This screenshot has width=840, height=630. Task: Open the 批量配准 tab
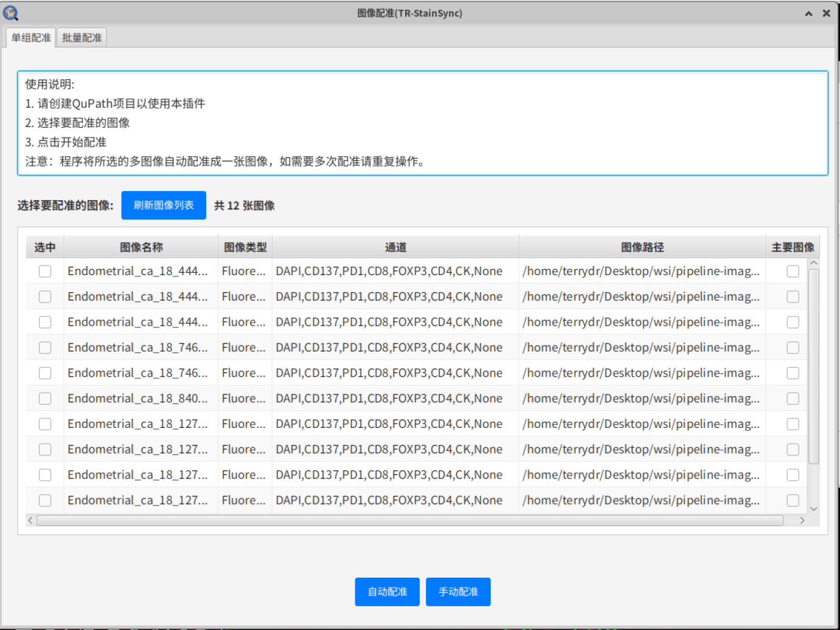coord(82,38)
